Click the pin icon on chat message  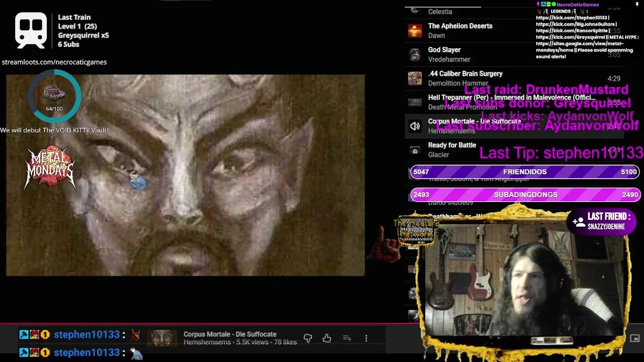click(x=636, y=5)
